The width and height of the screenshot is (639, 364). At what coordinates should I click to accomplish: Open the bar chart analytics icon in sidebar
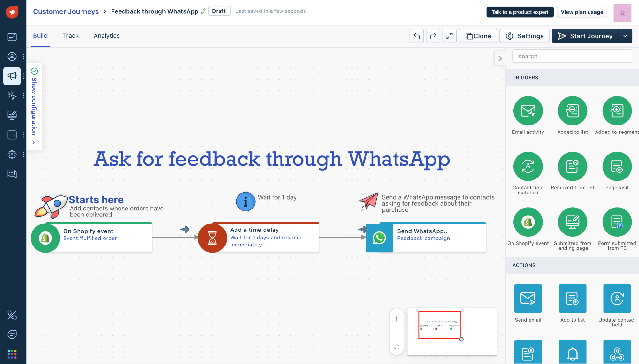[x=12, y=135]
